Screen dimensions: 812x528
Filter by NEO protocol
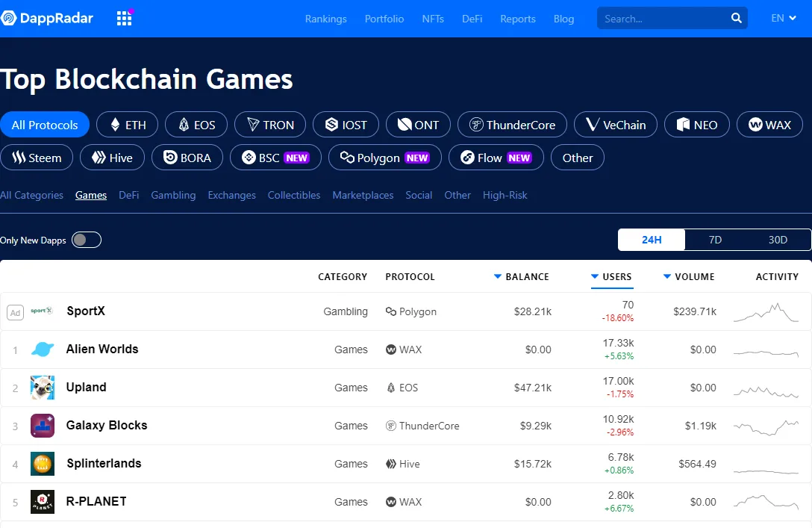[697, 125]
